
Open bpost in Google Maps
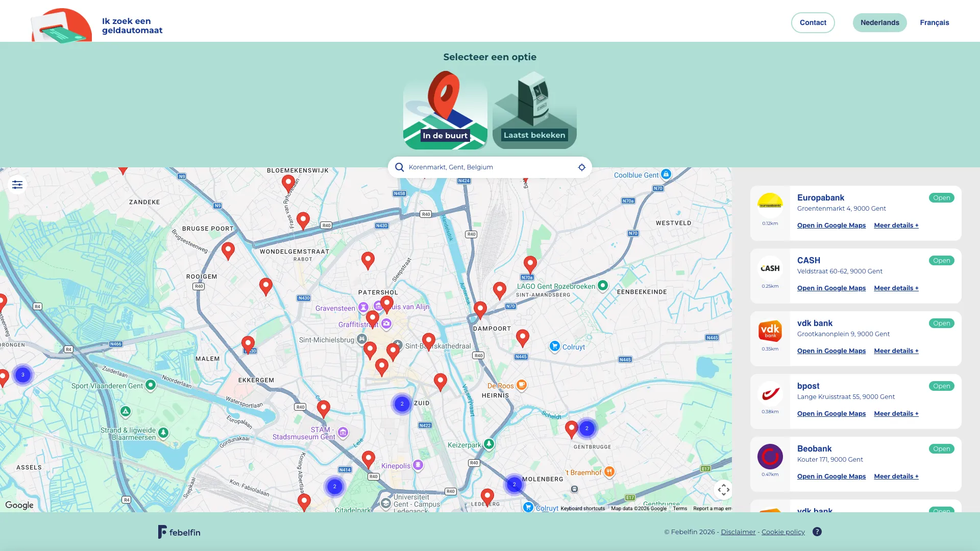[831, 414]
